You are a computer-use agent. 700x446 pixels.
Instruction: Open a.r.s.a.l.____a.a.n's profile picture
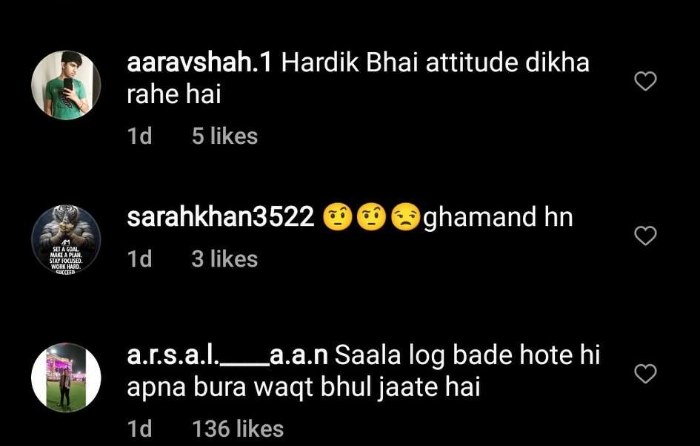click(66, 377)
